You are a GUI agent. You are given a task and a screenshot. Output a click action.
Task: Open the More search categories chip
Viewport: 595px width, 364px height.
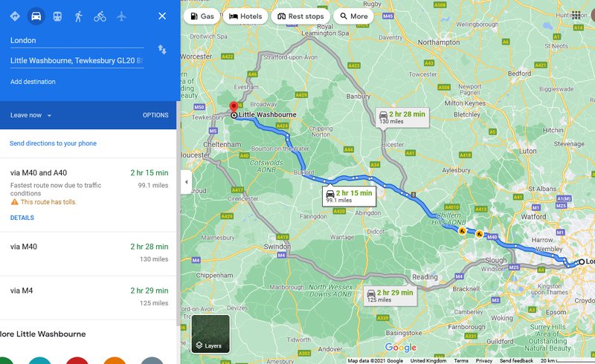tap(354, 16)
